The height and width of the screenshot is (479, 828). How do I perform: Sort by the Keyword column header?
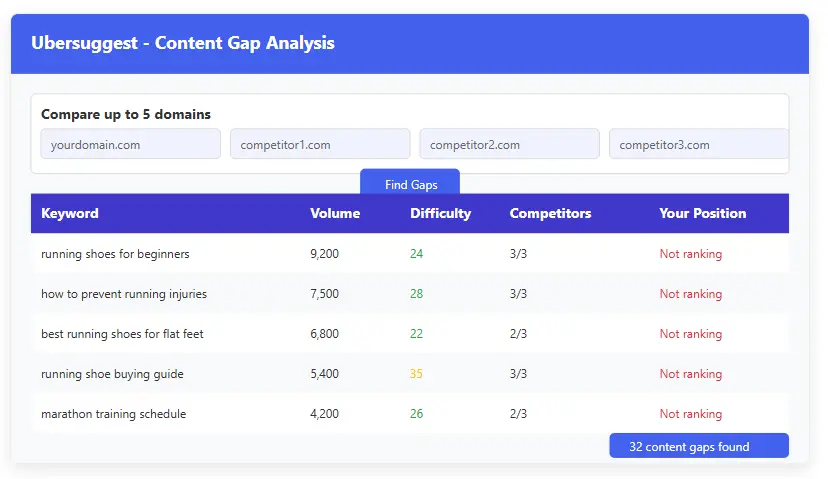click(70, 213)
